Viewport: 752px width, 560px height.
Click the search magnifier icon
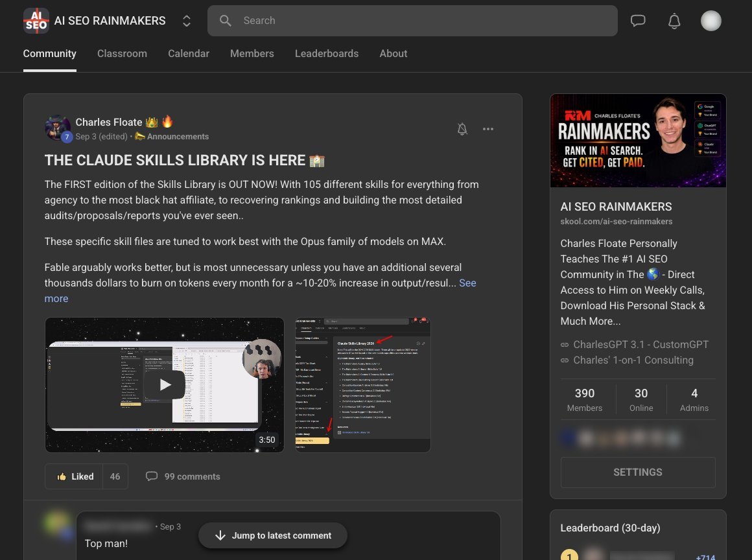[226, 21]
